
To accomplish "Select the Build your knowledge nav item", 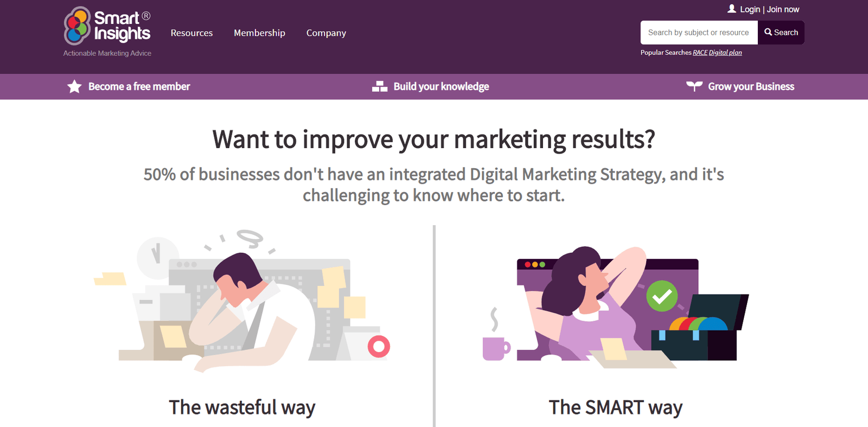I will 441,86.
